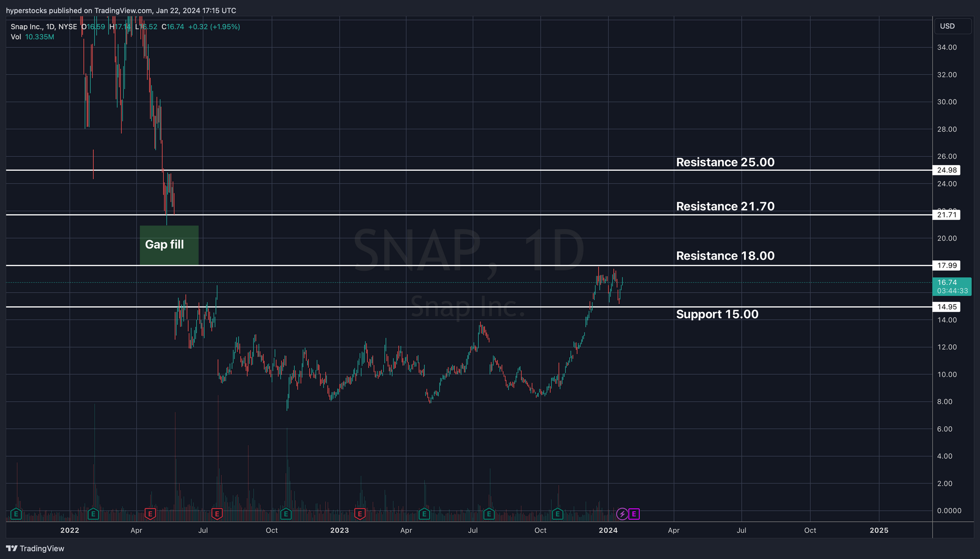Click the 24.98 price axis label
This screenshot has height=559, width=980.
[947, 170]
